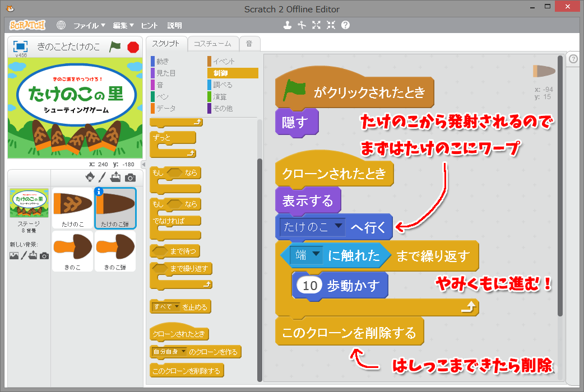Image resolution: width=584 pixels, height=392 pixels.
Task: Select the 演算 block category
Action: 217,97
